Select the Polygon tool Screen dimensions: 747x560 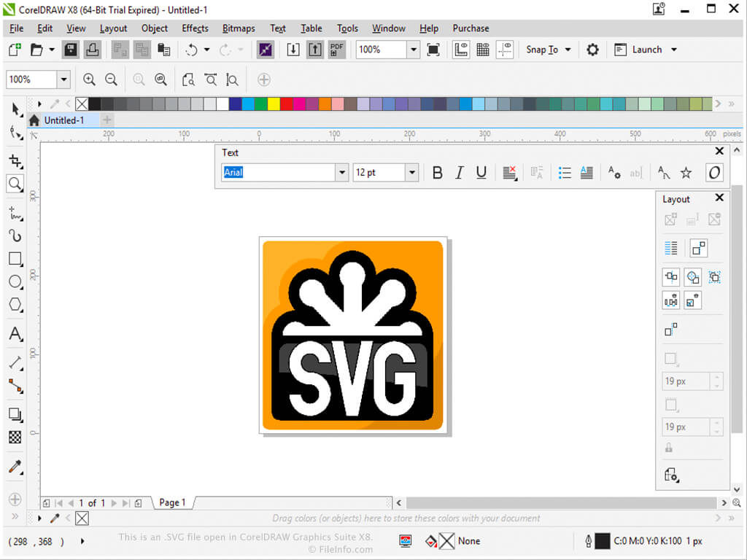[15, 305]
